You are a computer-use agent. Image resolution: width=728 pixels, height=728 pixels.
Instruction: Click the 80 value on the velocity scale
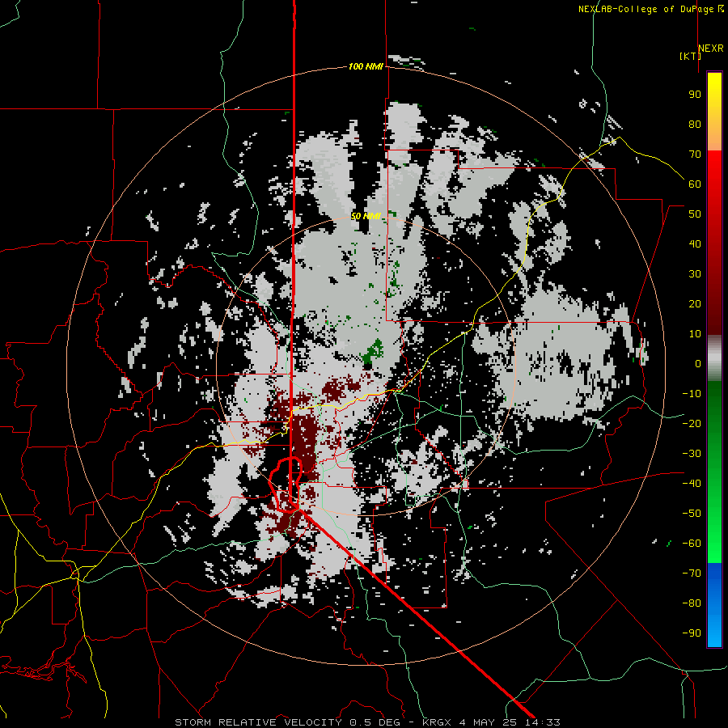point(695,125)
